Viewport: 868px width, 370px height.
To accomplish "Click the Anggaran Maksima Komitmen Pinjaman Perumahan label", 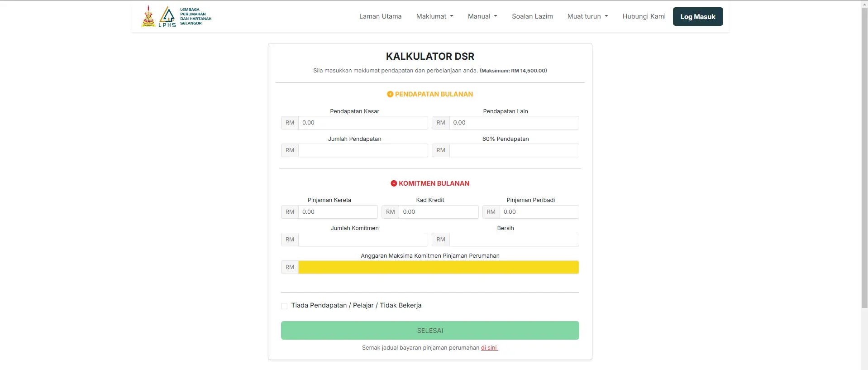I will [x=430, y=256].
